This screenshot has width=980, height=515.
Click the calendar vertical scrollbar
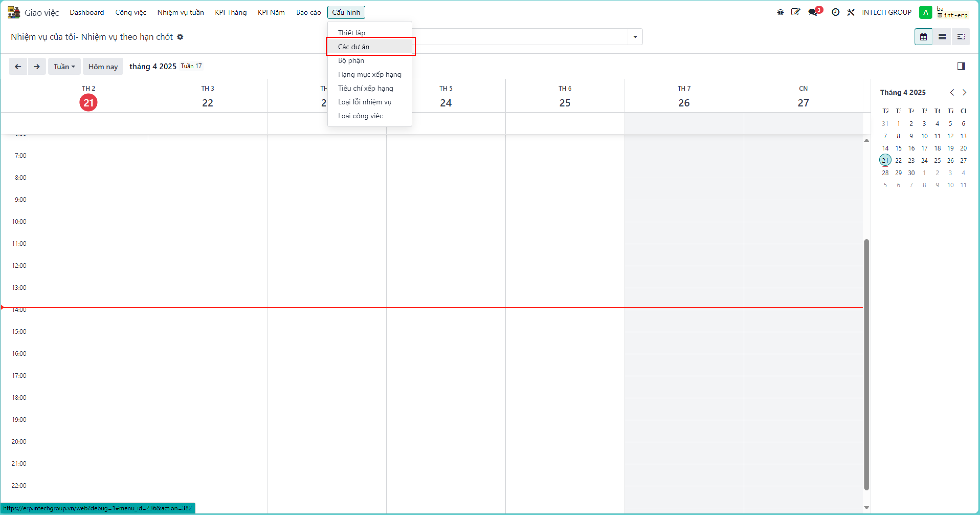[867, 365]
